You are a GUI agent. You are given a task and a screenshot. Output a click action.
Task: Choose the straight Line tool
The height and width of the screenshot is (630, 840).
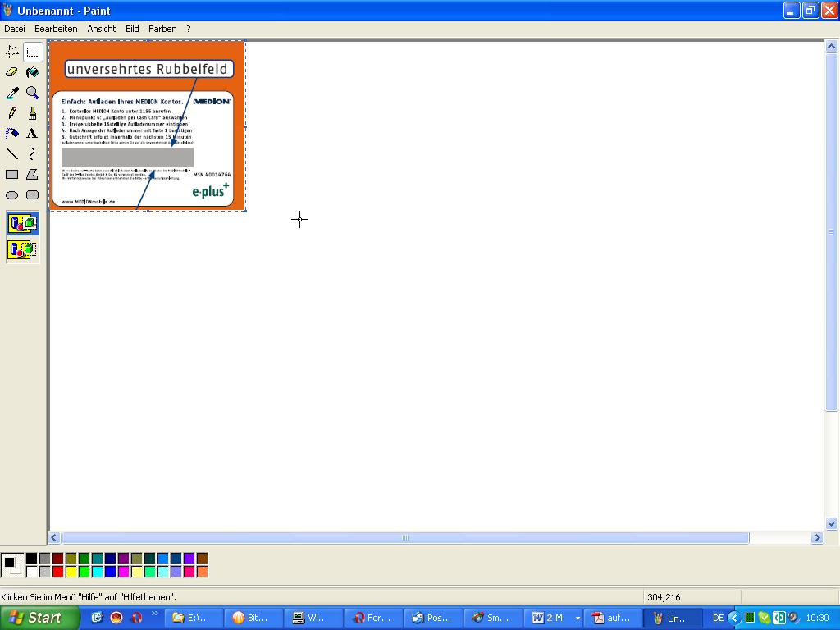[x=11, y=154]
